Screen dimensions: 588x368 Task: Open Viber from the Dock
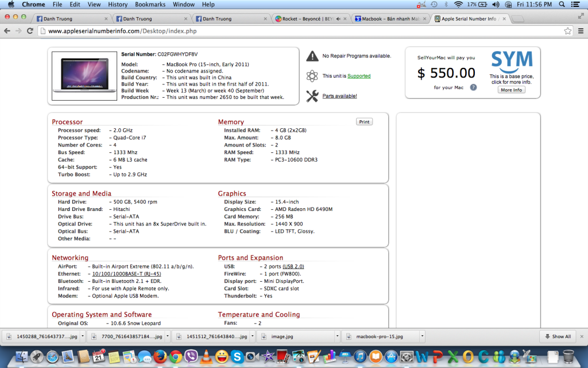click(190, 358)
